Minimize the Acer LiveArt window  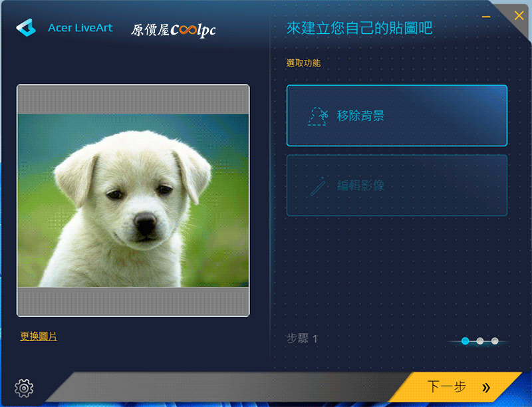[x=486, y=17]
